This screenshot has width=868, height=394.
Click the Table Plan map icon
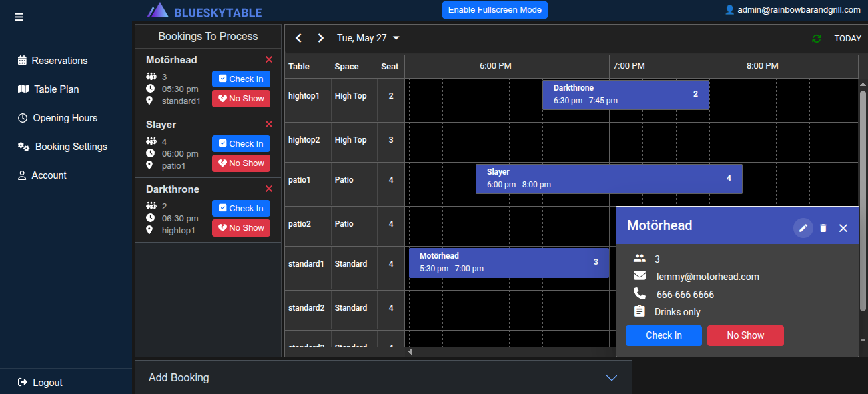pos(23,89)
